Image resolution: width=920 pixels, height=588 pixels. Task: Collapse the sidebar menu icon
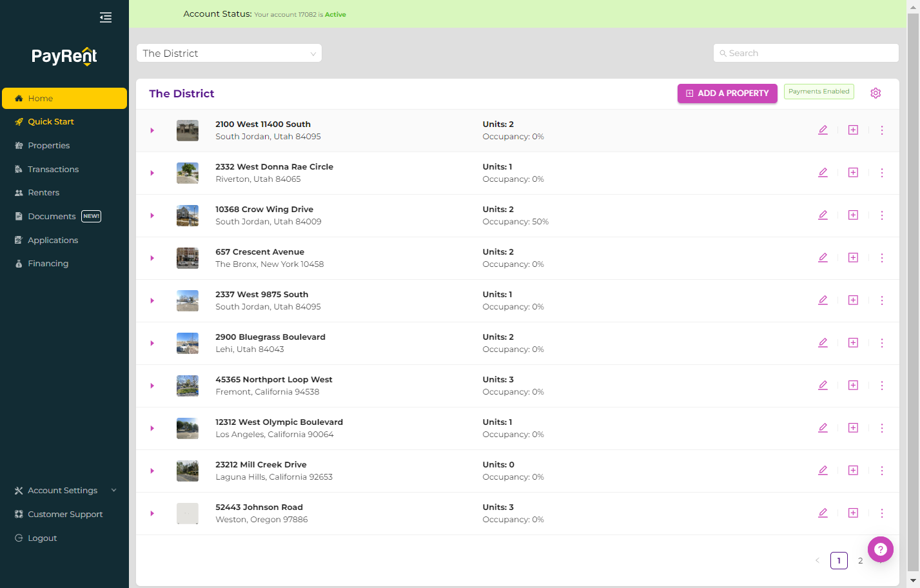click(106, 17)
